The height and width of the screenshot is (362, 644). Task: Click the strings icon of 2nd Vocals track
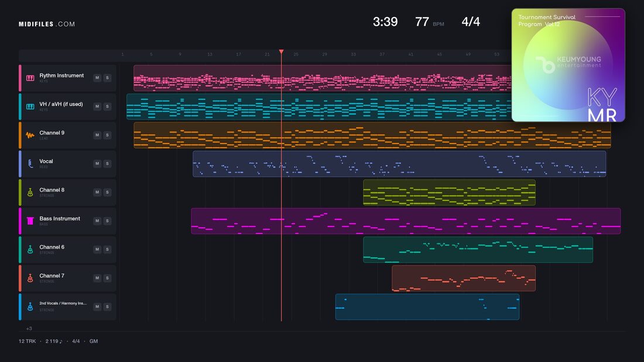coord(30,306)
